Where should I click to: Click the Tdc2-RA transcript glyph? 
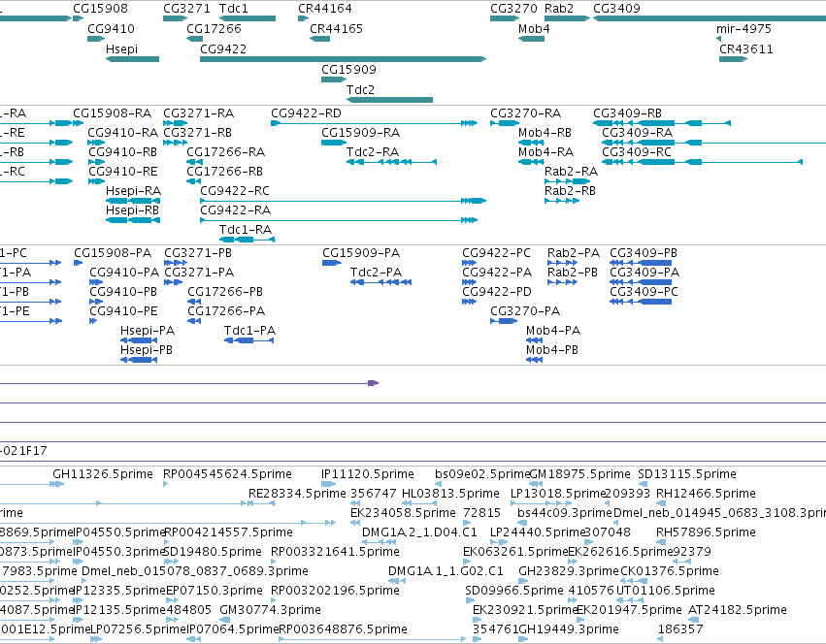391,162
